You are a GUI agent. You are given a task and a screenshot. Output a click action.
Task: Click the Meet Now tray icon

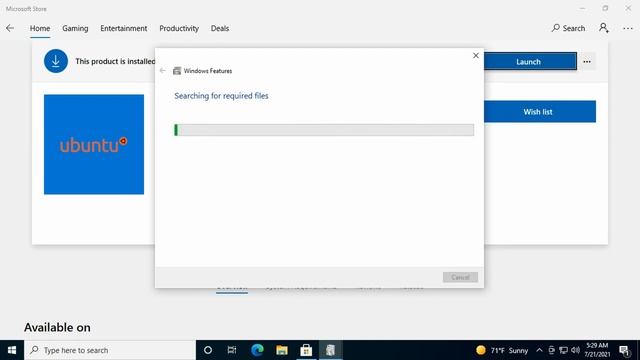pyautogui.click(x=551, y=350)
